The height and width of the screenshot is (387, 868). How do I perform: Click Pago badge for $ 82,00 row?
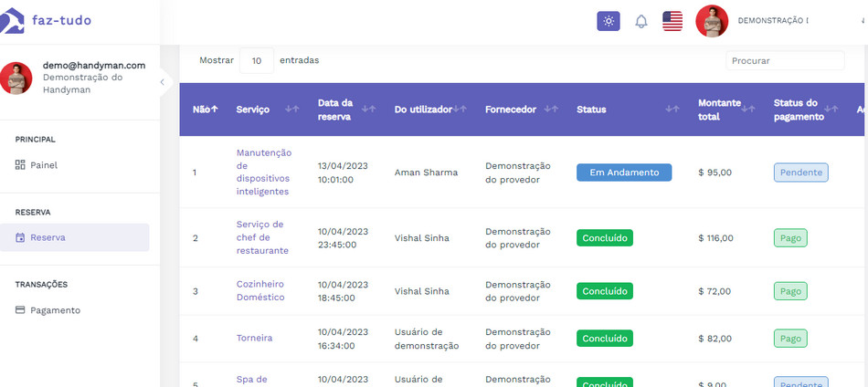790,339
